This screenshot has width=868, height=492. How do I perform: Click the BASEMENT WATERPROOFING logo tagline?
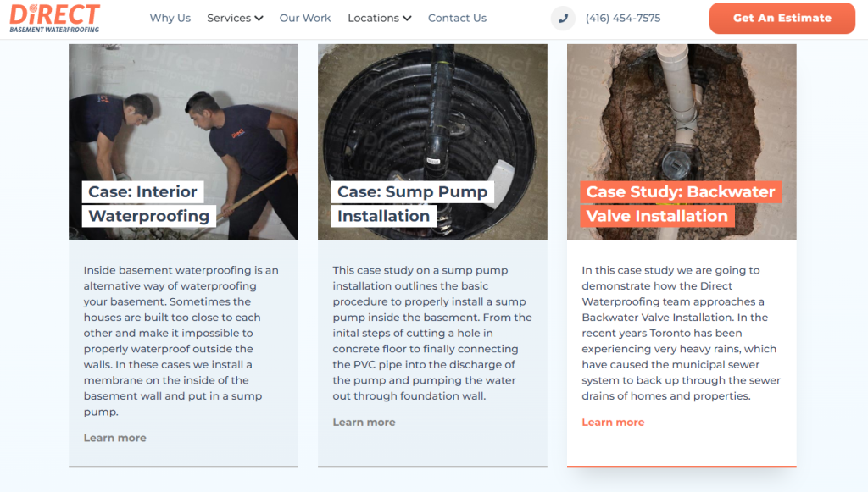53,28
